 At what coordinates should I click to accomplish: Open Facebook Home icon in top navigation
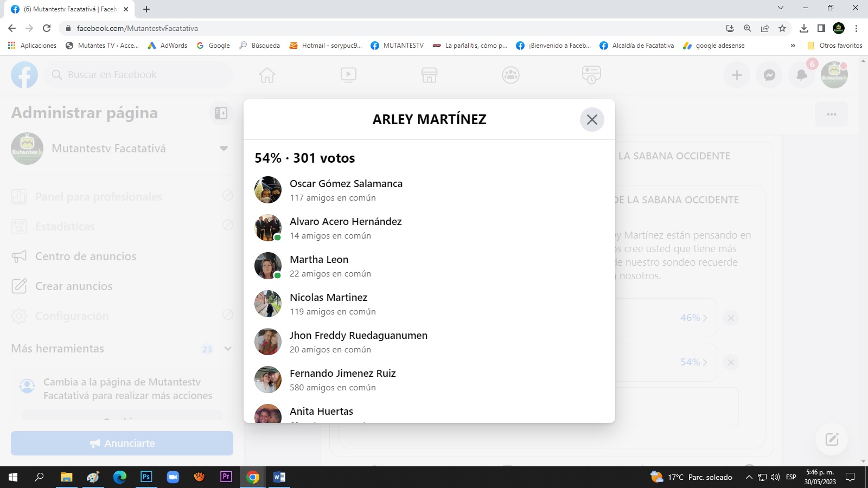pyautogui.click(x=267, y=75)
